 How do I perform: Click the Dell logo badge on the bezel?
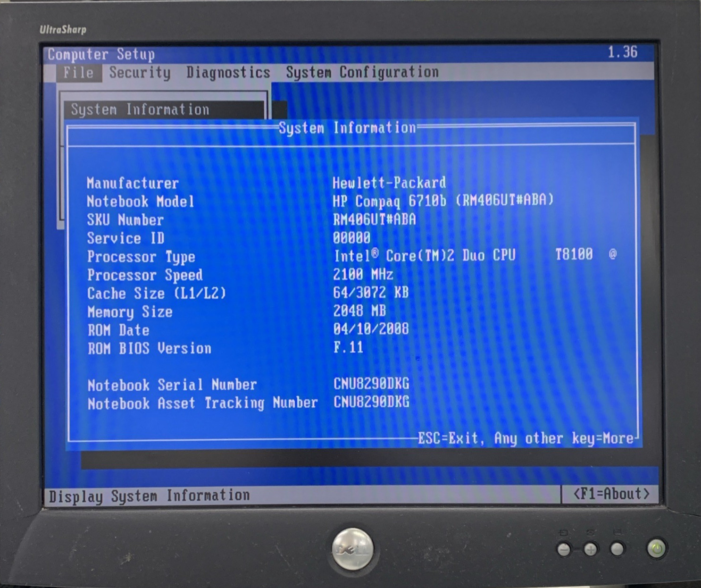[x=352, y=548]
